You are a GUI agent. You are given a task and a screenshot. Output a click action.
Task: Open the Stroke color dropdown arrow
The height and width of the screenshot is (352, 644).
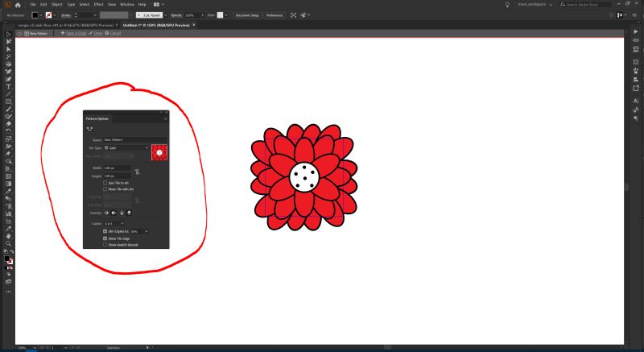coord(55,15)
